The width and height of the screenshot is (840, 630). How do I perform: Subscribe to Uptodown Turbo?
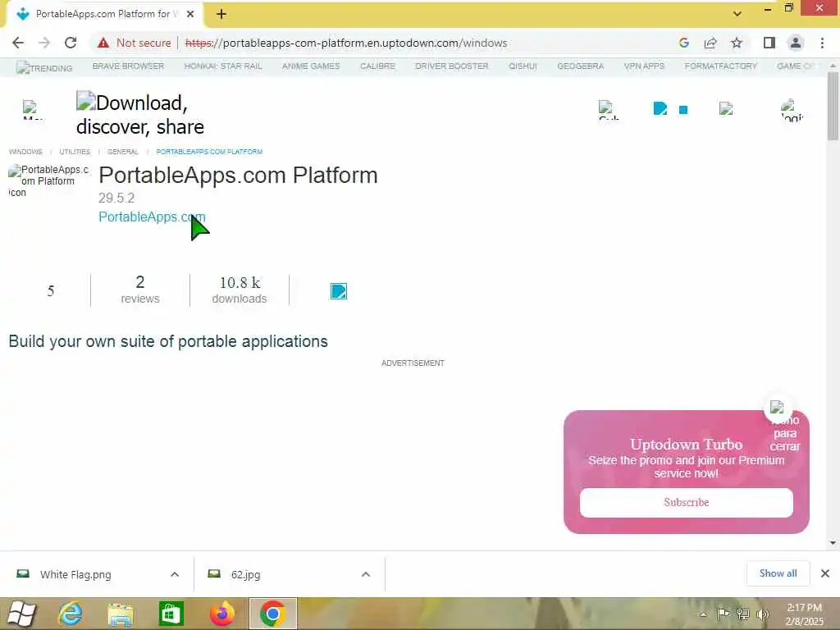(687, 503)
